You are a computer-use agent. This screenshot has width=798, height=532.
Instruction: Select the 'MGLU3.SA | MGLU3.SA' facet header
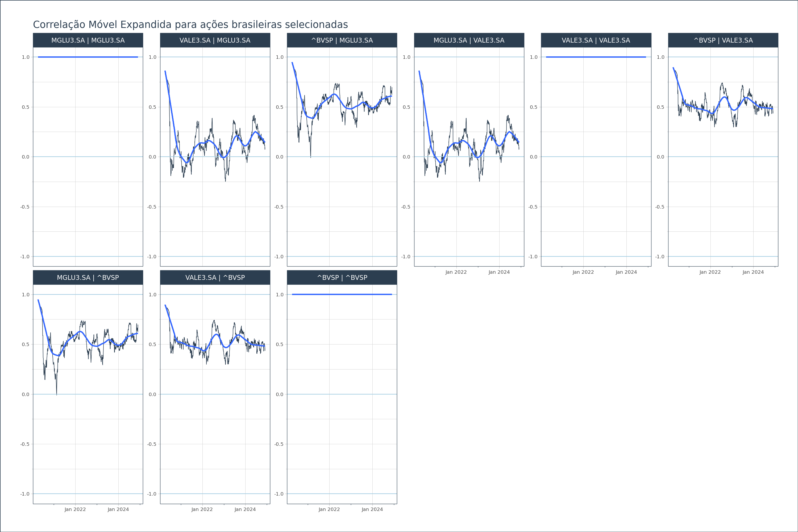point(88,40)
